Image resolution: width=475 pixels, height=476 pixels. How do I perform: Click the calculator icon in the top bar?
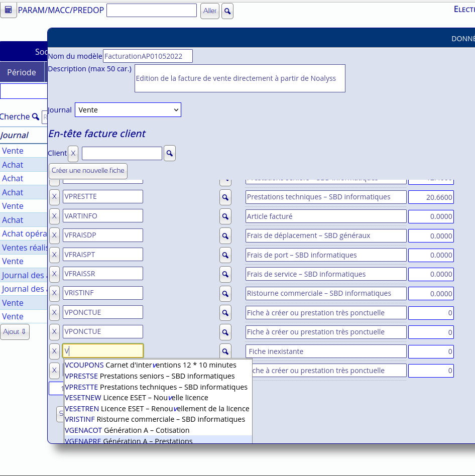pos(8,10)
